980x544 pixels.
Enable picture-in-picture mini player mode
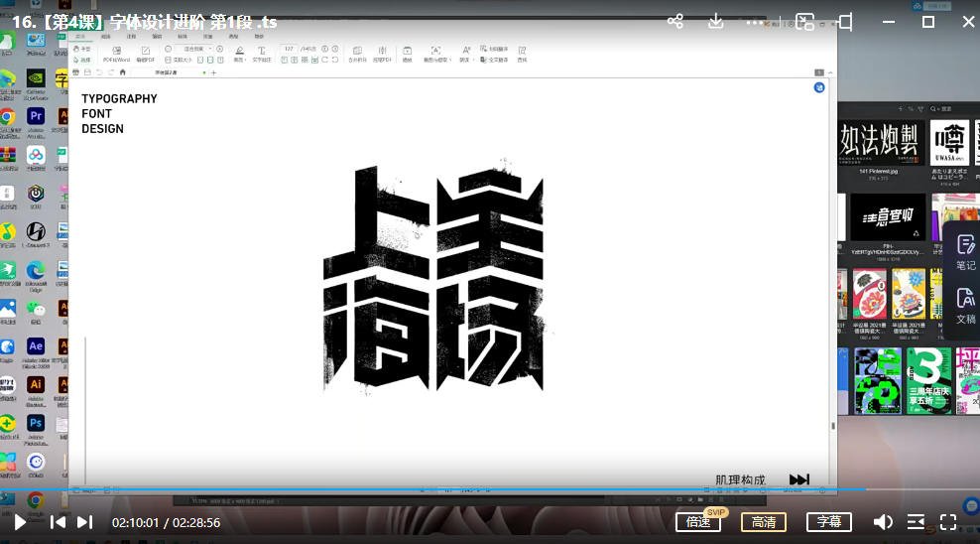tap(804, 22)
